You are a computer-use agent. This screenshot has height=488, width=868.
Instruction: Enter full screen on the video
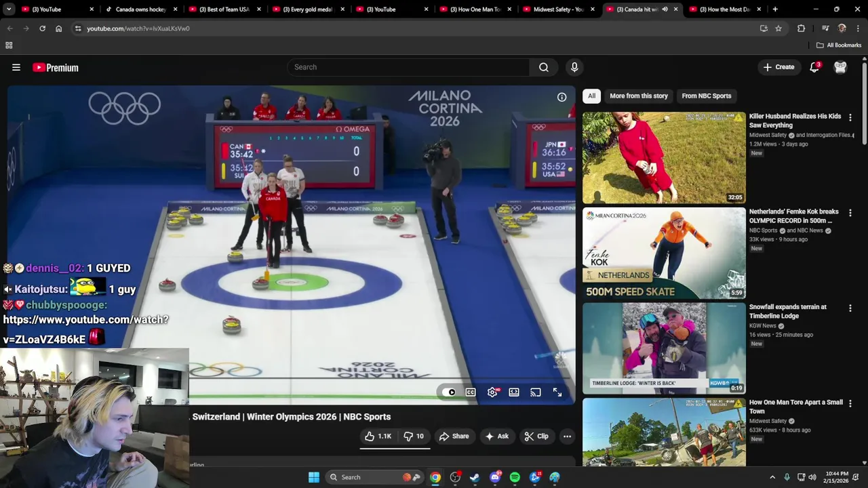[557, 392]
